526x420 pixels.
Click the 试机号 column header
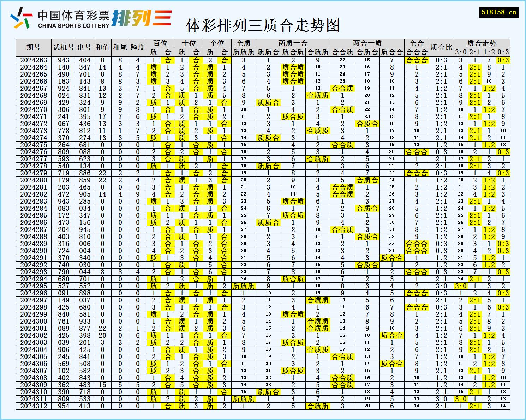click(64, 47)
